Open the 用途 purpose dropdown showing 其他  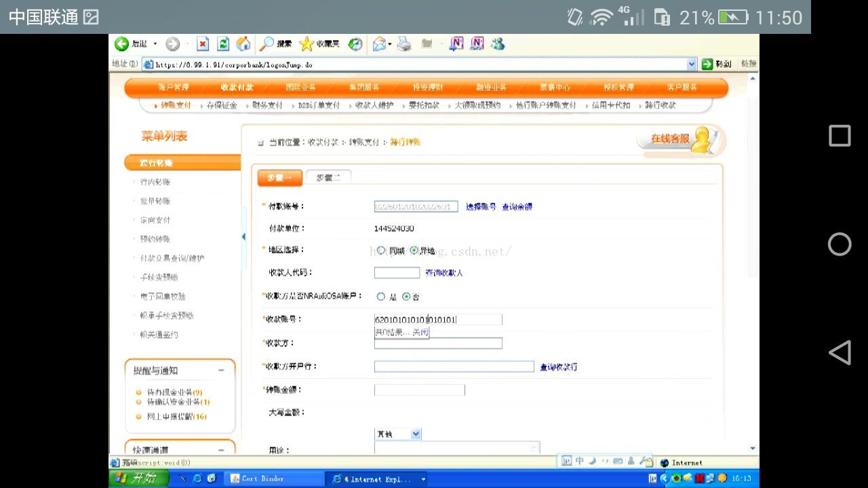click(398, 434)
